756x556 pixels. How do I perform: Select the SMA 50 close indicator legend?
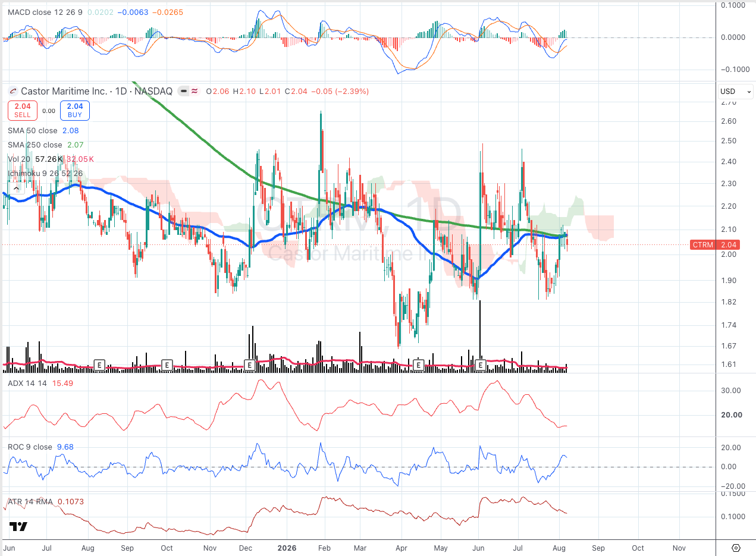[43, 130]
